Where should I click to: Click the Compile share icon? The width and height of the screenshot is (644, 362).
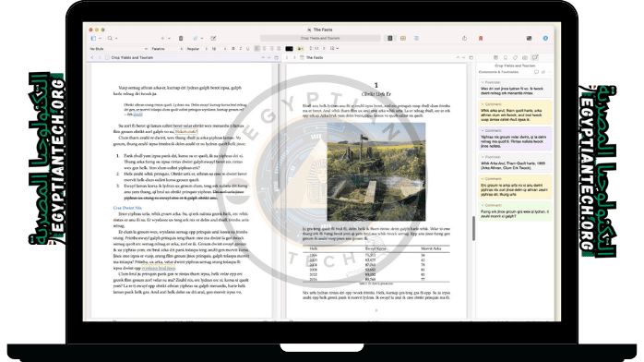click(464, 38)
